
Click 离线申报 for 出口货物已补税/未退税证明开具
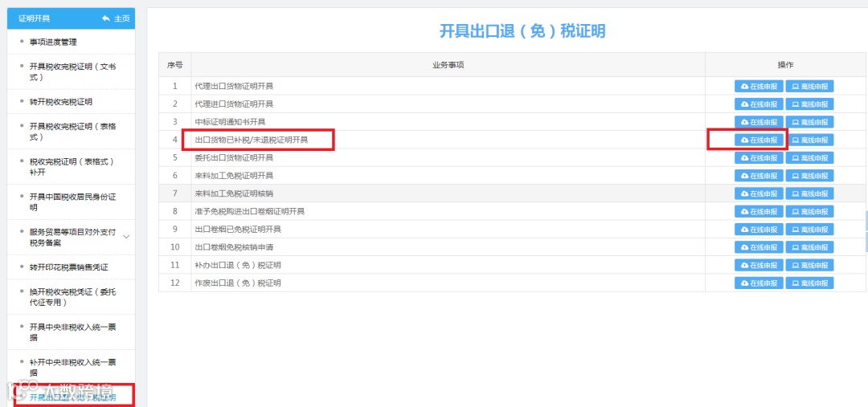(x=809, y=140)
